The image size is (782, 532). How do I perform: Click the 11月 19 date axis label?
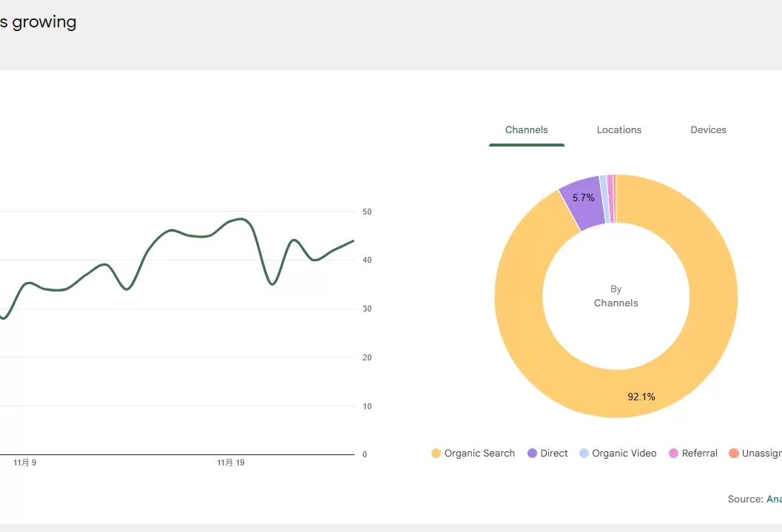tap(230, 463)
